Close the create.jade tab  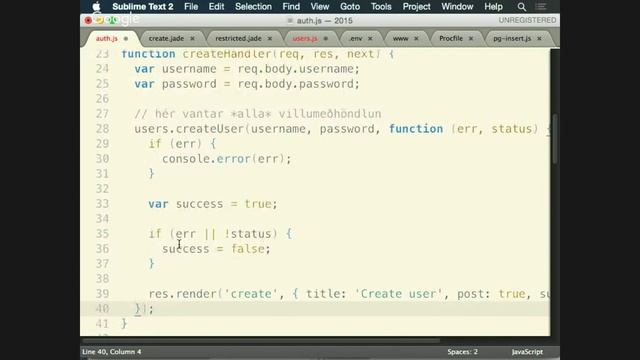192,38
